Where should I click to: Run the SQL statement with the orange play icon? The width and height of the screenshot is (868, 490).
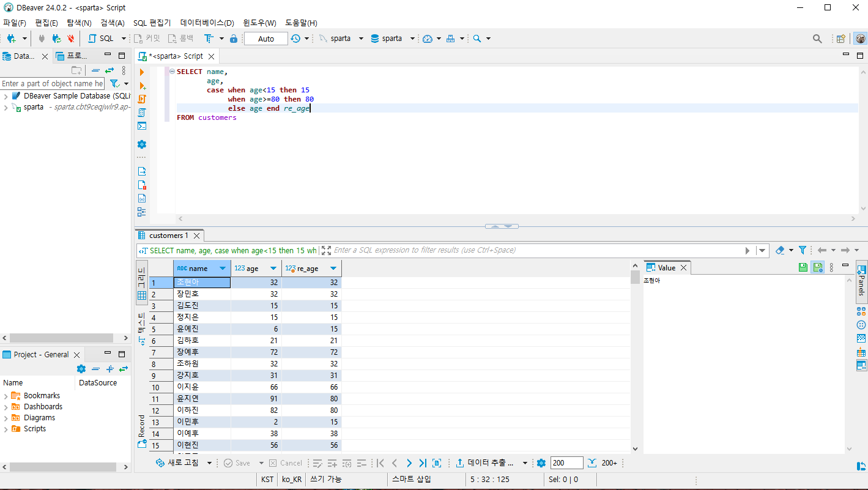point(142,72)
